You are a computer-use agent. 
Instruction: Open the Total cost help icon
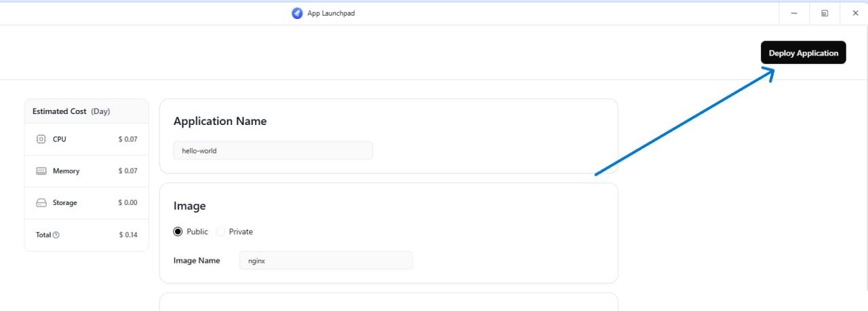click(x=56, y=235)
